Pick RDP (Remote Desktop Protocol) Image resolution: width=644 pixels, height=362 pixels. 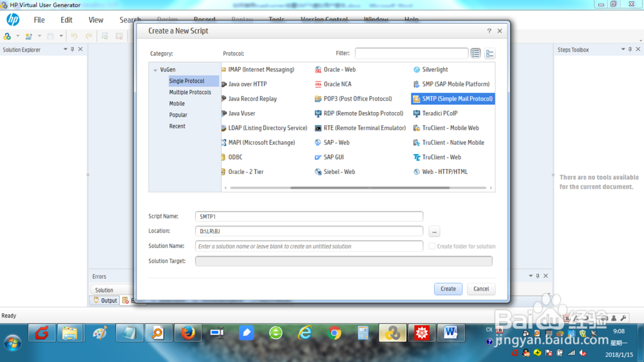tap(359, 113)
